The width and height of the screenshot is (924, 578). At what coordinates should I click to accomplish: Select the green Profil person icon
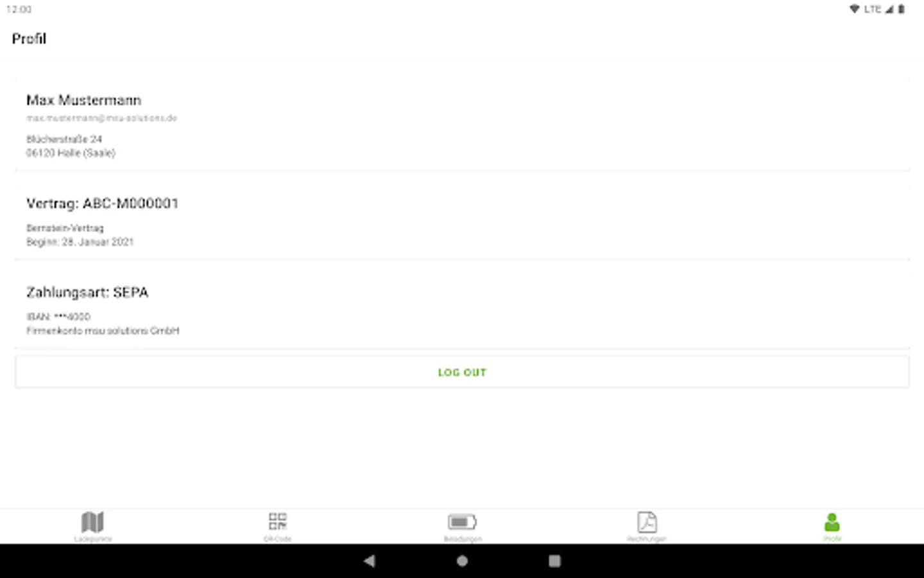[x=832, y=522]
